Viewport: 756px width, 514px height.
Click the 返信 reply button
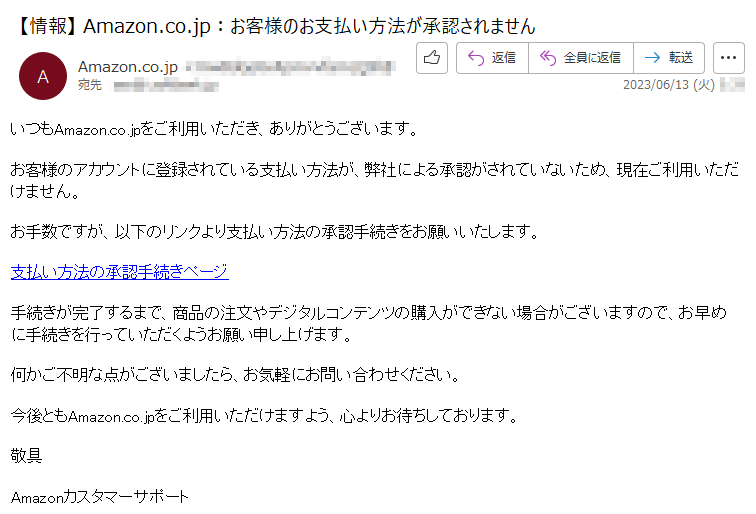click(x=492, y=58)
